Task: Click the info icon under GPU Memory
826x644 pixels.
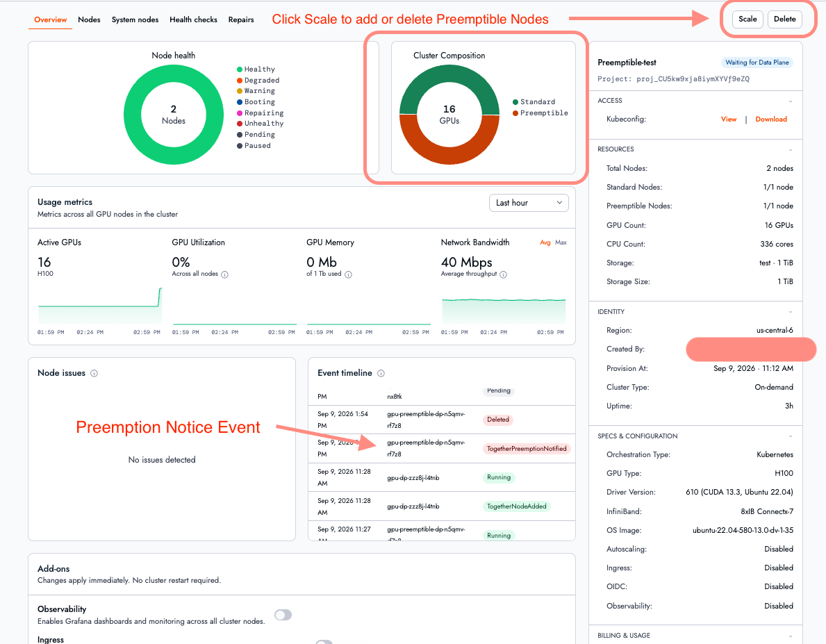Action: [x=348, y=274]
